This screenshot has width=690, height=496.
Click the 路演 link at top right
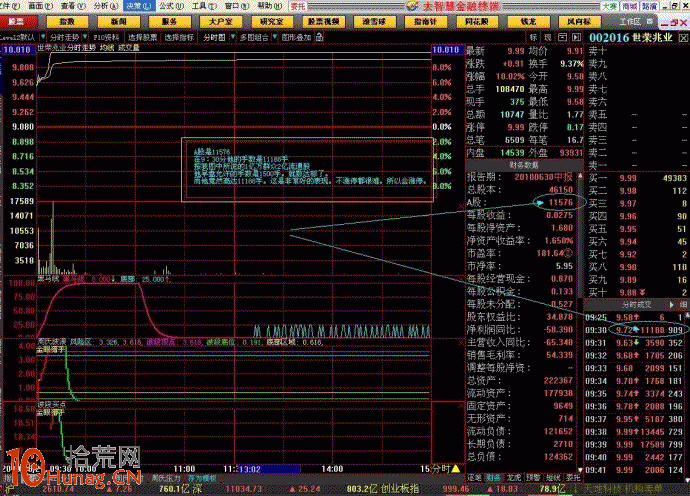649,6
